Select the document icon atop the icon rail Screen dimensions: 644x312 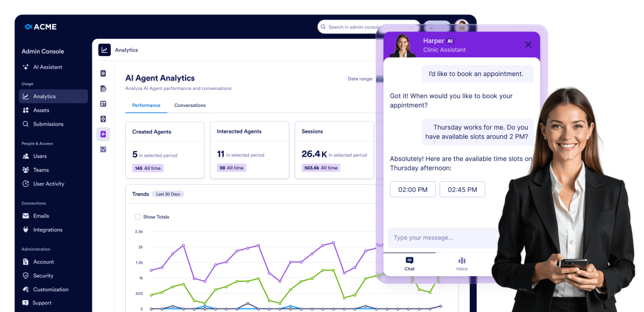point(103,74)
